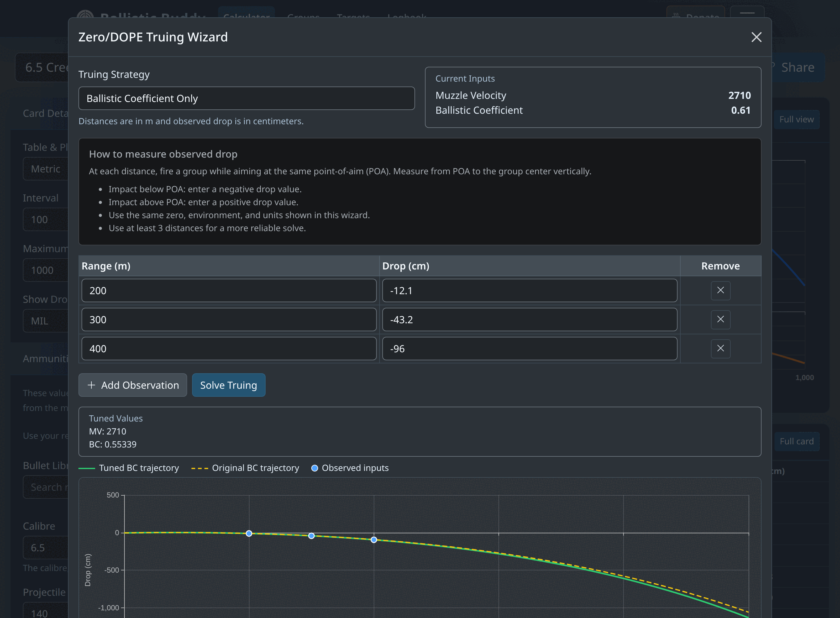840x618 pixels.
Task: Click the Maximum field showing 1000
Action: click(46, 270)
